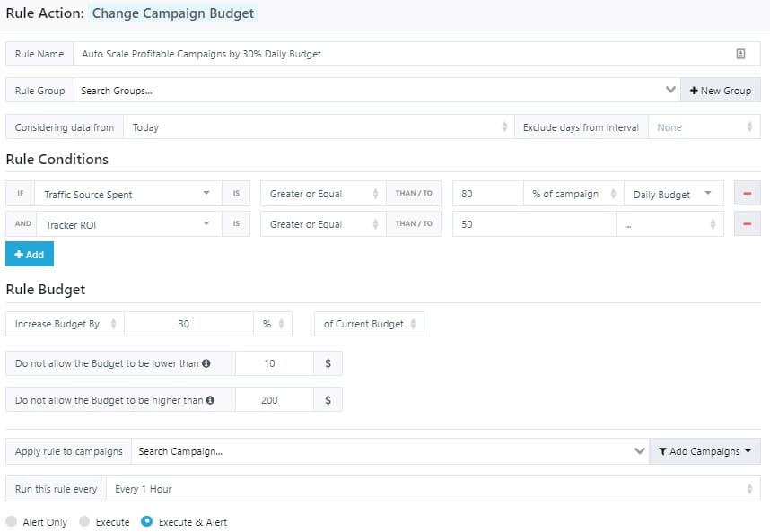Viewport: 770px width, 532px height.
Task: Click the maximum budget field showing 200
Action: (x=275, y=400)
